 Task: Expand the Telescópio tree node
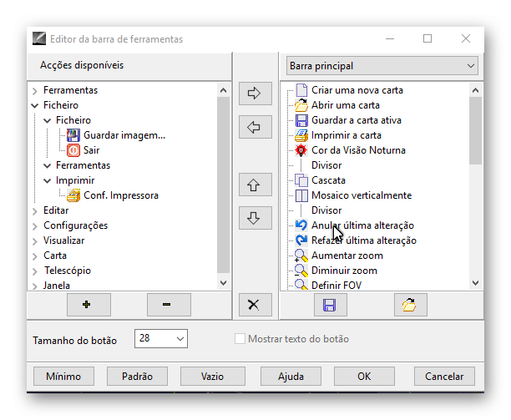pos(35,271)
